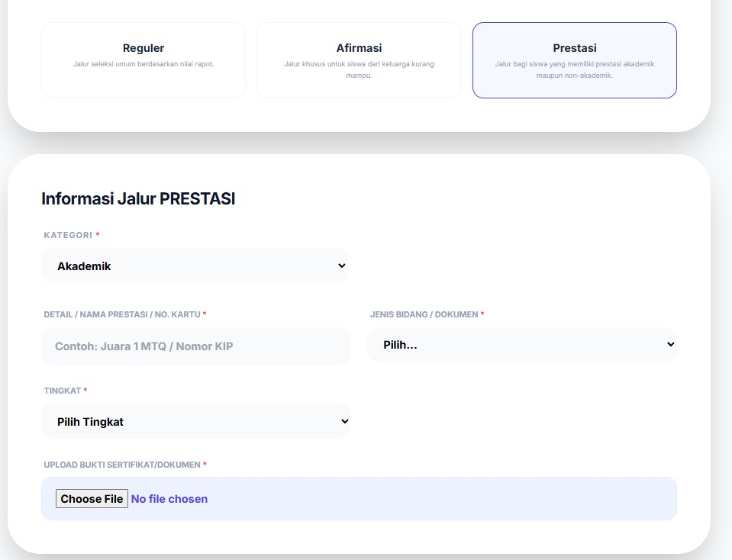Click the "No file chosen" text
The height and width of the screenshot is (560, 732).
pos(169,499)
